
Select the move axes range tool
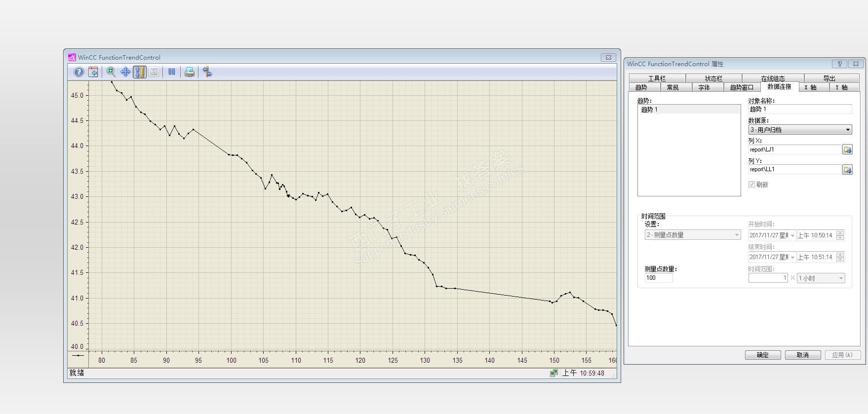(125, 72)
